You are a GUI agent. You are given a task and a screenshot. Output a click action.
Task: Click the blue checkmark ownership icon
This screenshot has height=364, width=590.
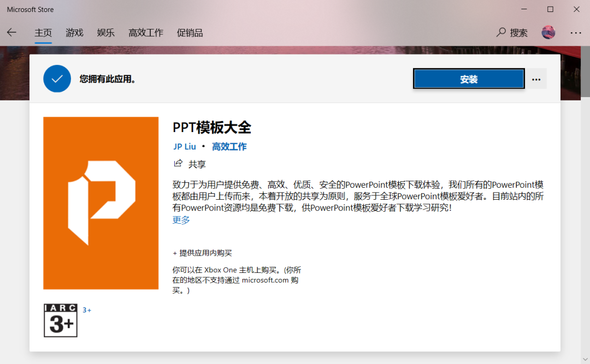click(57, 79)
